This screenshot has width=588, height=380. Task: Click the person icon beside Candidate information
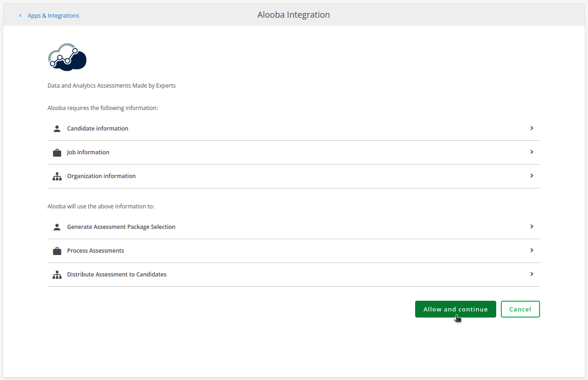[57, 129]
